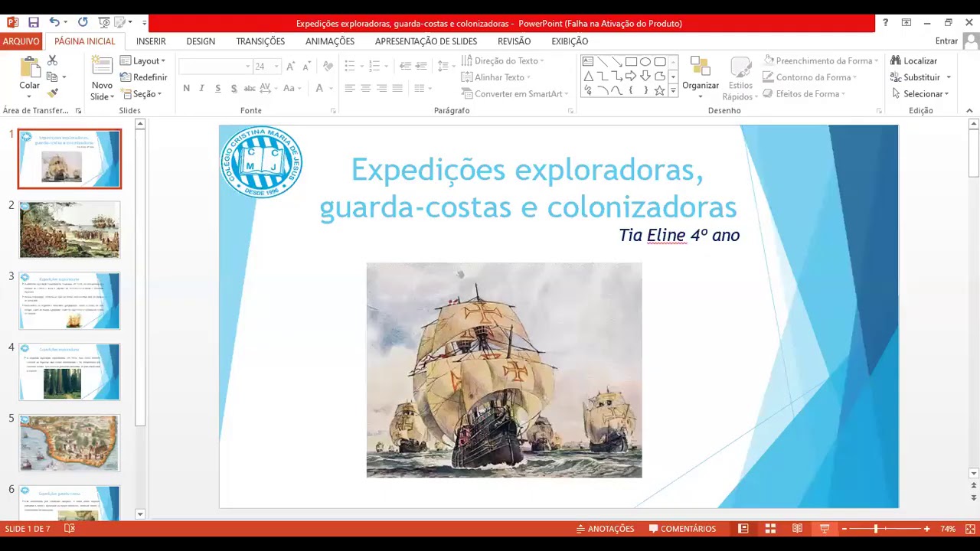Click the Redo arrow in quick access toolbar

(x=83, y=23)
